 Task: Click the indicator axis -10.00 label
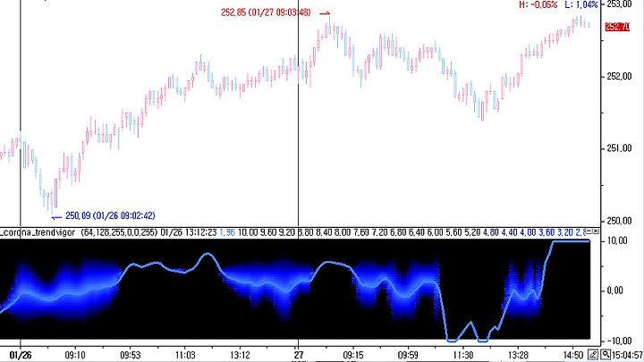point(617,341)
